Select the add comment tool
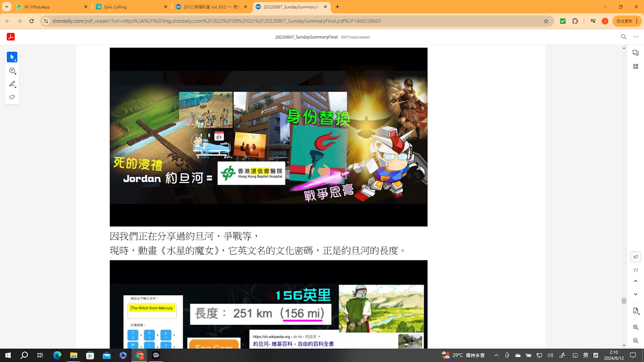 pos(12,71)
